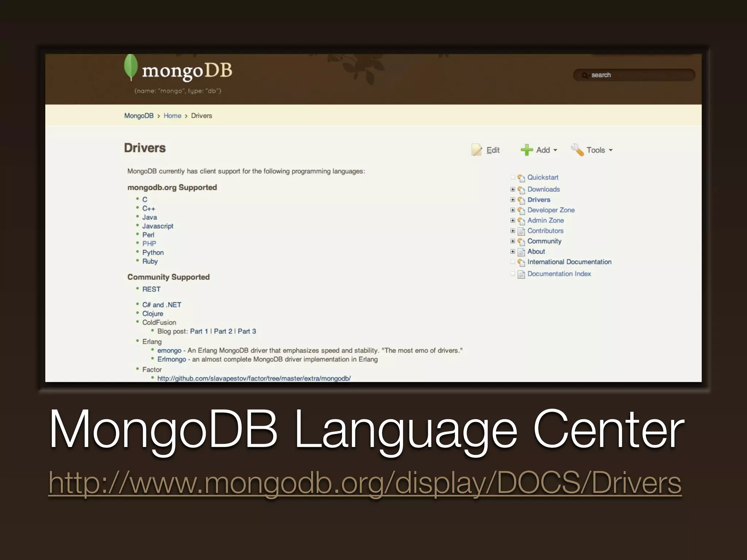Image resolution: width=747 pixels, height=560 pixels.
Task: Expand the Developer Zone tree node
Action: click(512, 210)
